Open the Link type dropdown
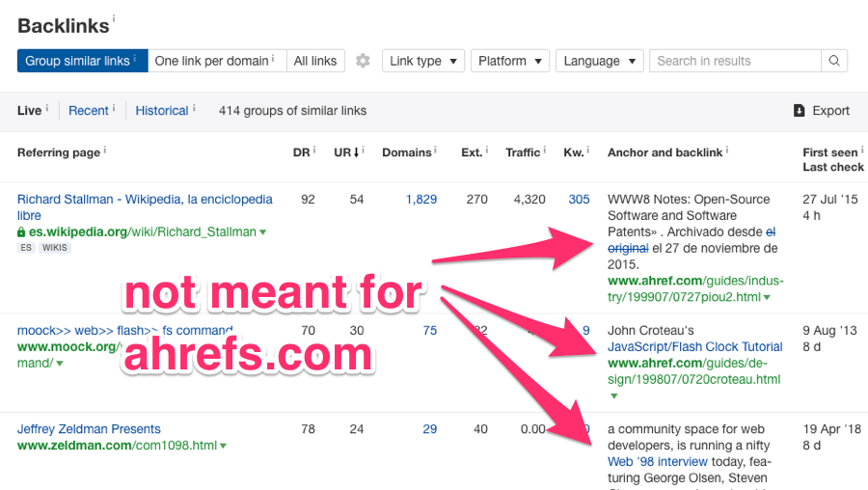Image resolution: width=868 pixels, height=490 pixels. pyautogui.click(x=423, y=61)
